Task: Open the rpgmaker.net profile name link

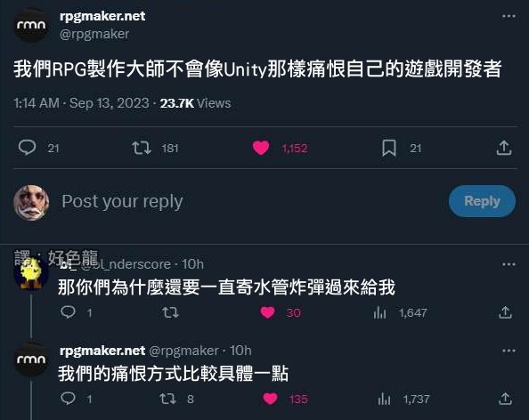Action: (102, 16)
